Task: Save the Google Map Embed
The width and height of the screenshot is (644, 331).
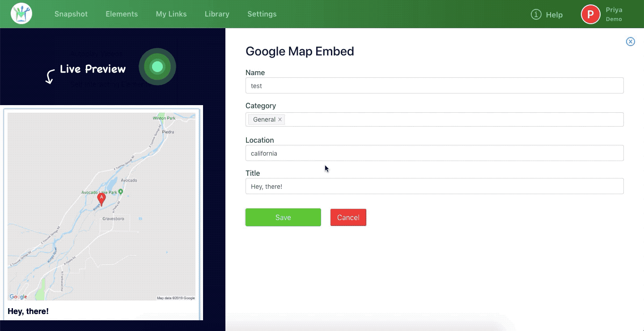Action: coord(283,217)
